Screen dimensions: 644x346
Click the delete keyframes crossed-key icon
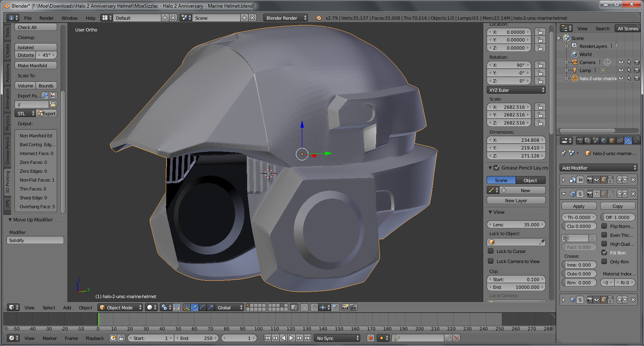point(456,338)
